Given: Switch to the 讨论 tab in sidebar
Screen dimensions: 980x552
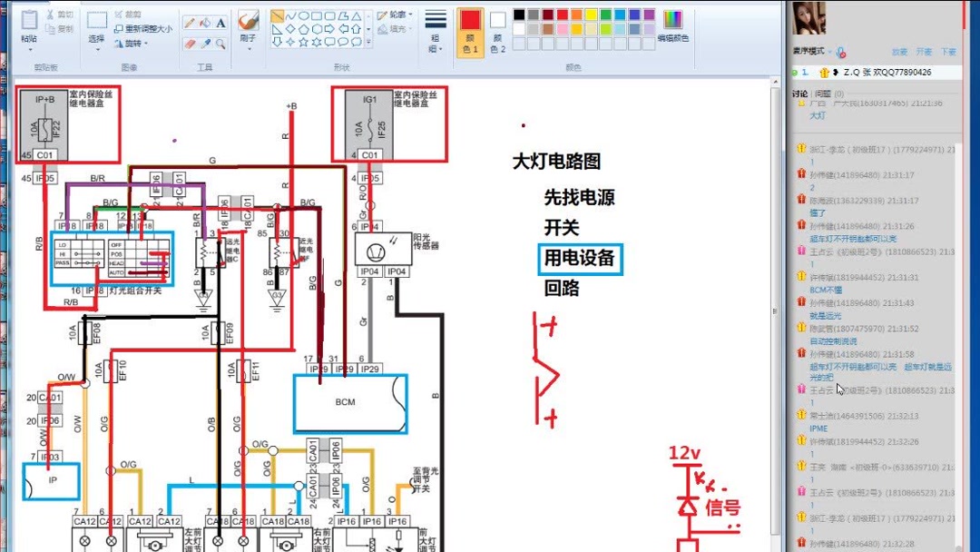Looking at the screenshot, I should [800, 92].
